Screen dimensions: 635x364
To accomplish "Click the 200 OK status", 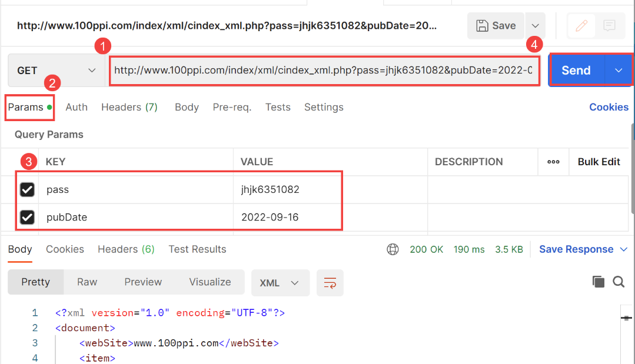I will tap(427, 249).
